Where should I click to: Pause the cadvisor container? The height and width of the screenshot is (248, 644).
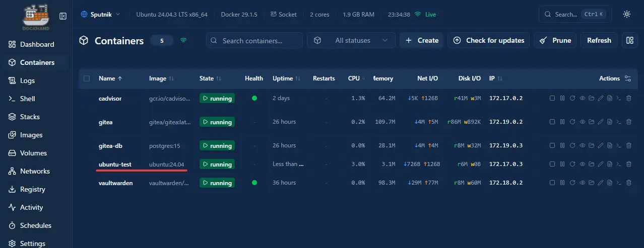click(x=562, y=98)
